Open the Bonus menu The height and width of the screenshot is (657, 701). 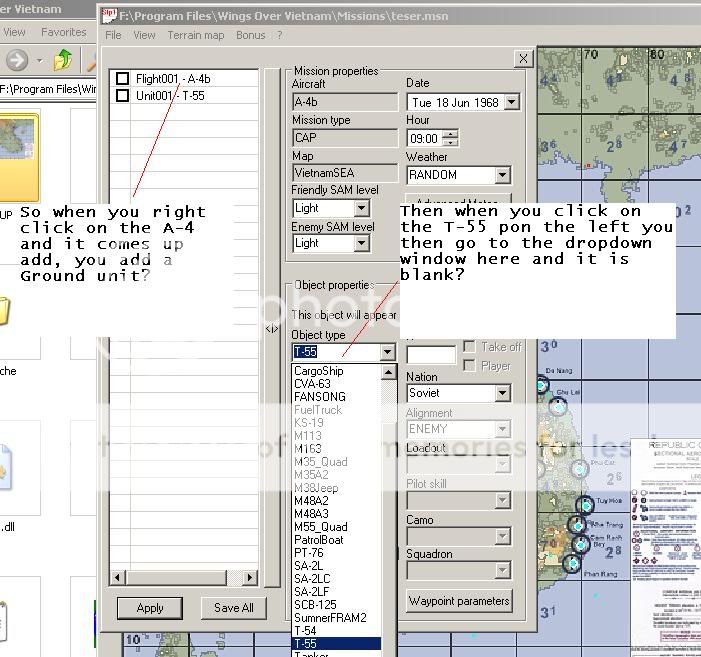coord(250,35)
